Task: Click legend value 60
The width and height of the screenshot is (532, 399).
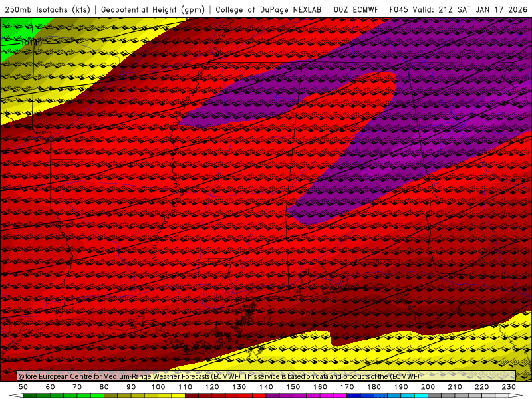Action: (51, 387)
